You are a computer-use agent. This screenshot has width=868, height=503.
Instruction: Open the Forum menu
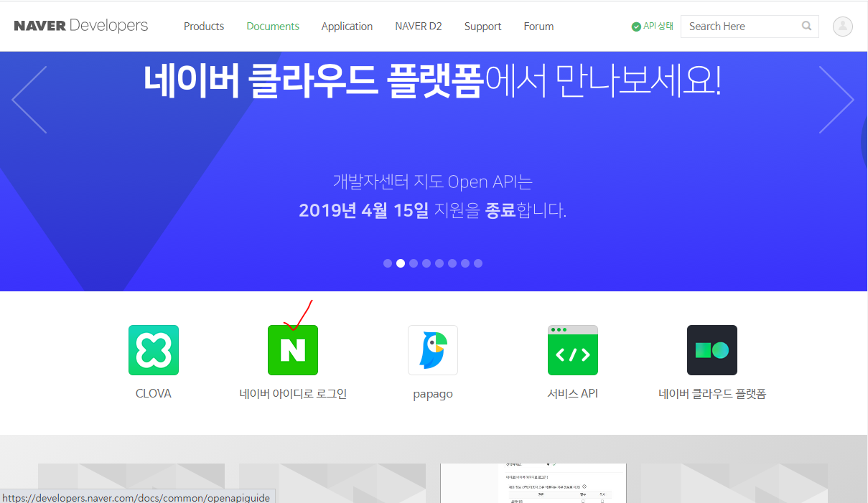click(x=538, y=27)
